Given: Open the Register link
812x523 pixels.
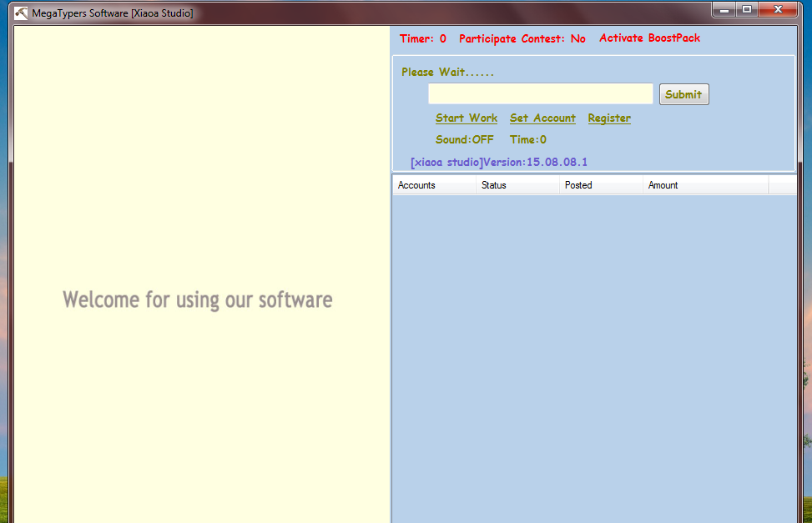Looking at the screenshot, I should pos(609,118).
